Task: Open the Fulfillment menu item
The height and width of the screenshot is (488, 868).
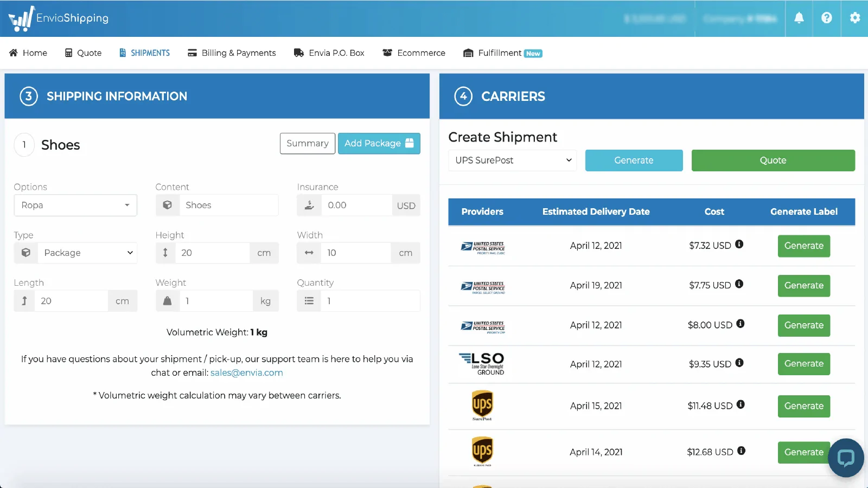Action: click(503, 53)
